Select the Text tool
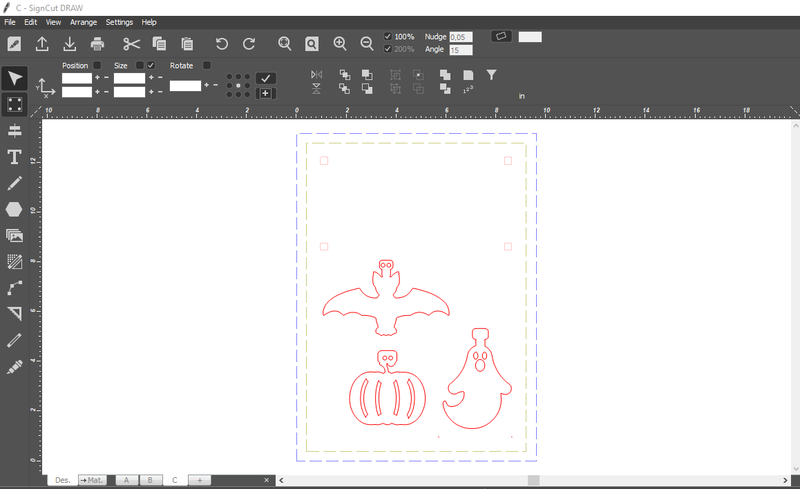This screenshot has height=489, width=800. (14, 157)
